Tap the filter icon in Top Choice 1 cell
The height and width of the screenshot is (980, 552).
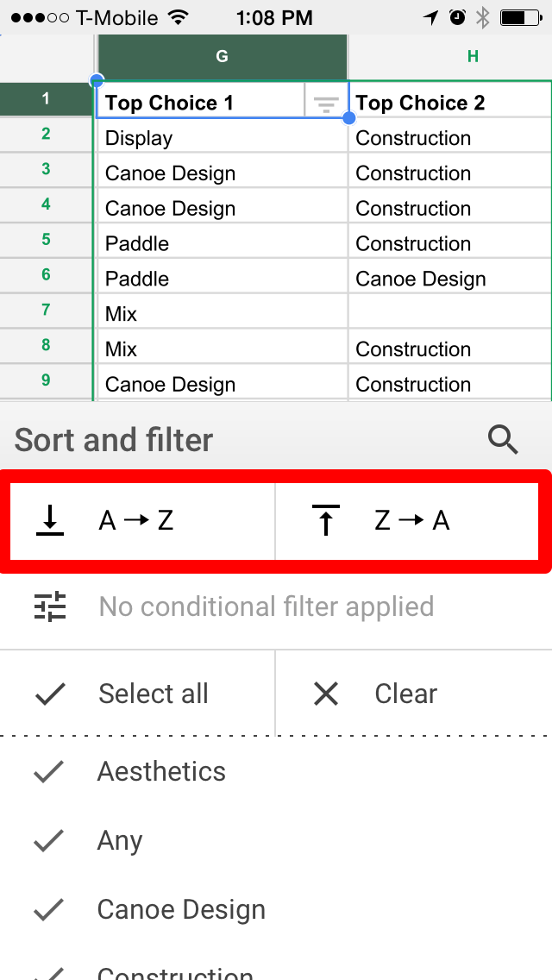pos(325,104)
